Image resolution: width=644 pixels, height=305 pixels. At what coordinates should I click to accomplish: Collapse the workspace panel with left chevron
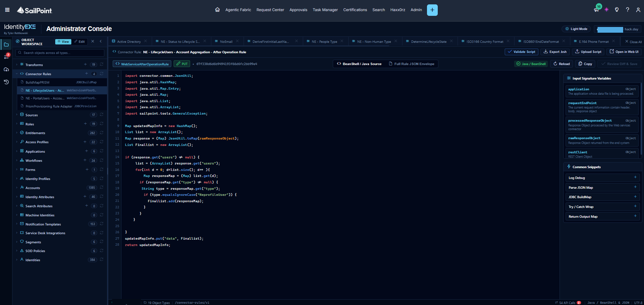click(x=101, y=41)
